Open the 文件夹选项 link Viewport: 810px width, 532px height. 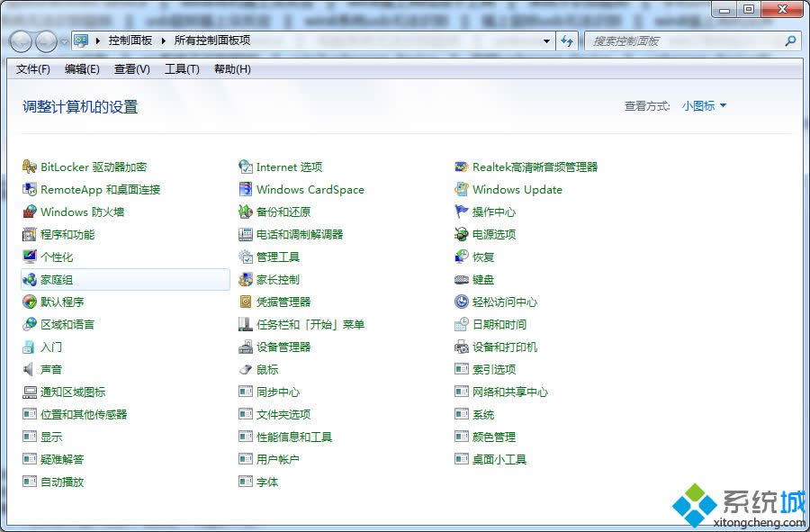(283, 414)
